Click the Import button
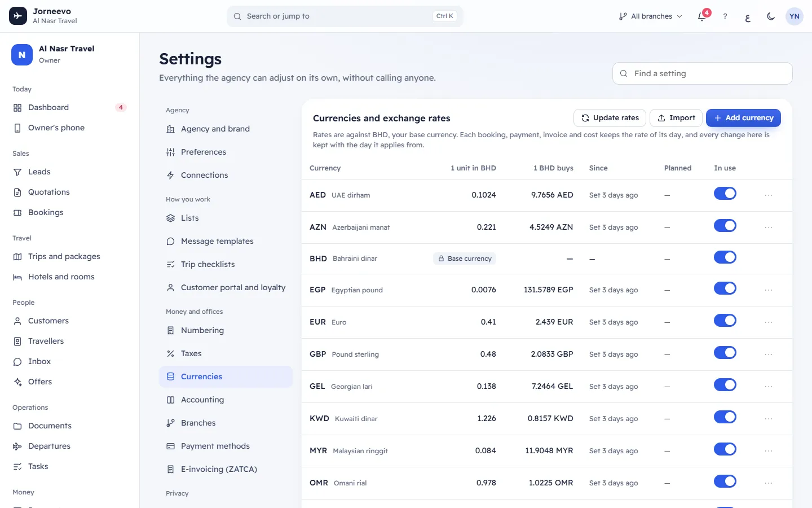Viewport: 812px width, 508px height. click(676, 118)
